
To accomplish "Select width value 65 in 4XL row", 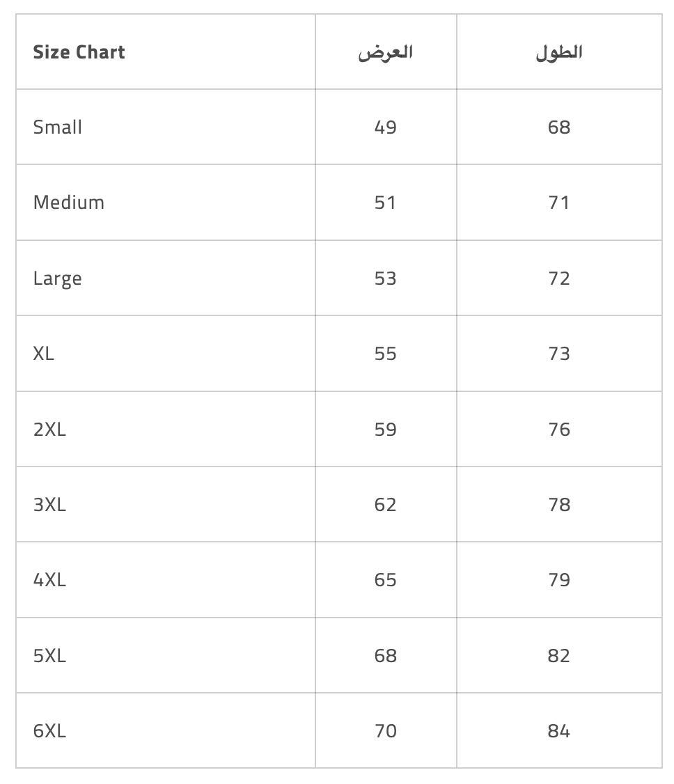I will [385, 580].
